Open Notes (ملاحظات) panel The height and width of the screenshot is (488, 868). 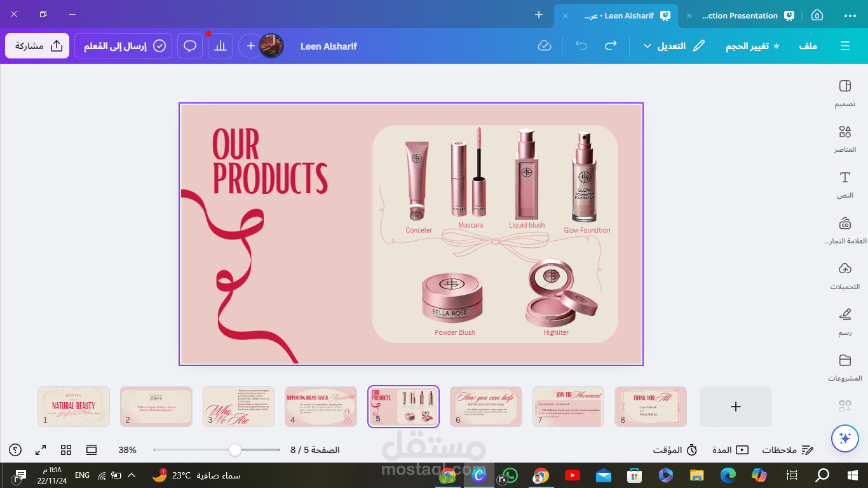788,450
